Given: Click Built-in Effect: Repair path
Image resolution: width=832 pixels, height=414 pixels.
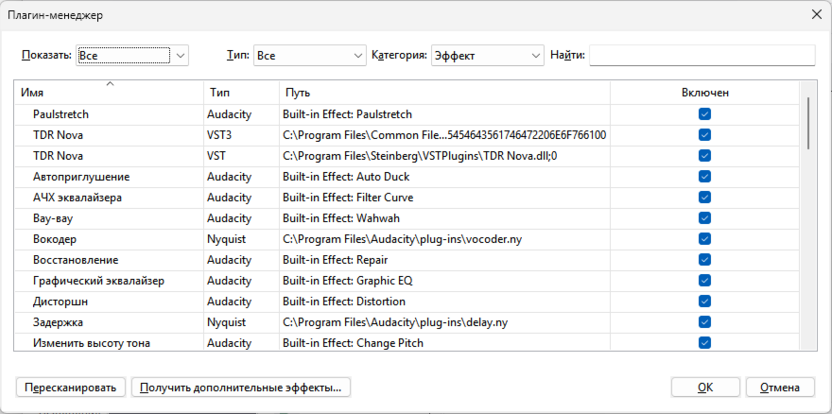Looking at the screenshot, I should 335,260.
